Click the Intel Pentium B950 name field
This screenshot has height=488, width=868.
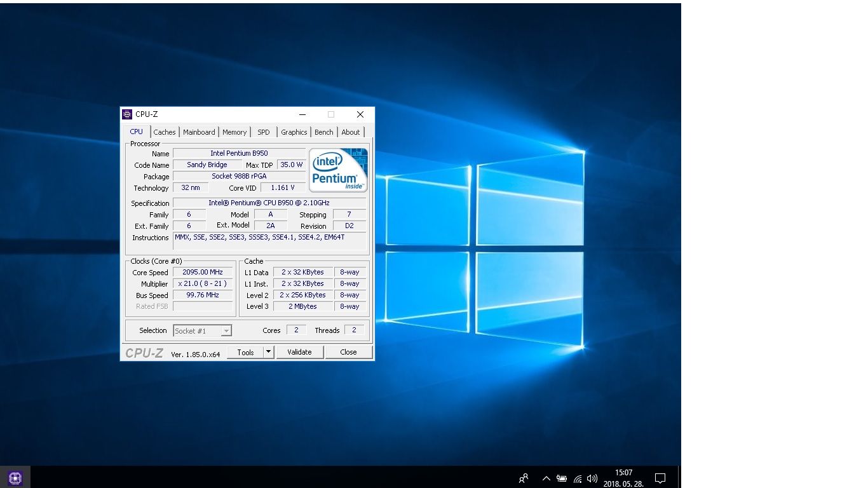(x=239, y=153)
